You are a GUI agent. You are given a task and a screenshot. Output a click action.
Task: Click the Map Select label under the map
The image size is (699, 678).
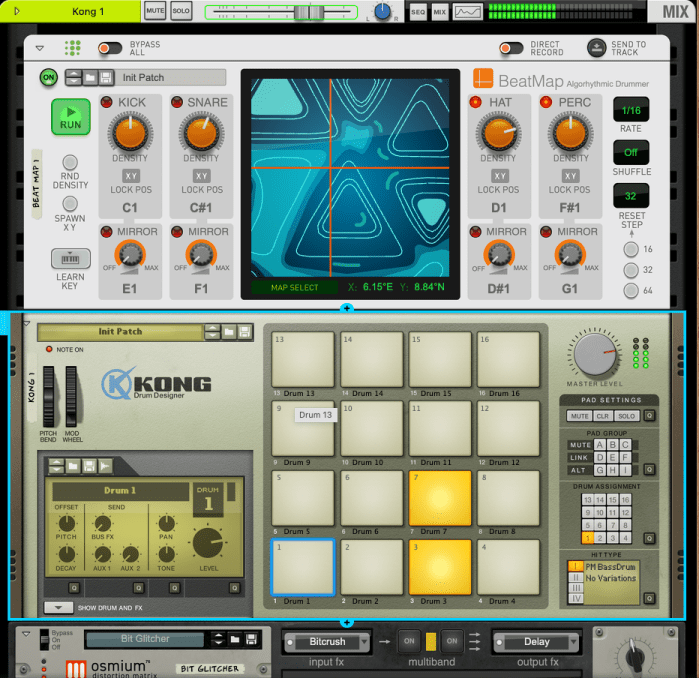point(295,288)
